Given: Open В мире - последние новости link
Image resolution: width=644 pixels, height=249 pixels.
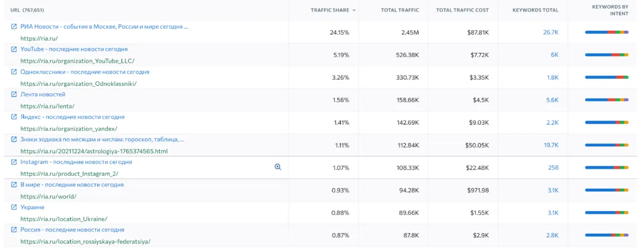Looking at the screenshot, I should [x=72, y=185].
